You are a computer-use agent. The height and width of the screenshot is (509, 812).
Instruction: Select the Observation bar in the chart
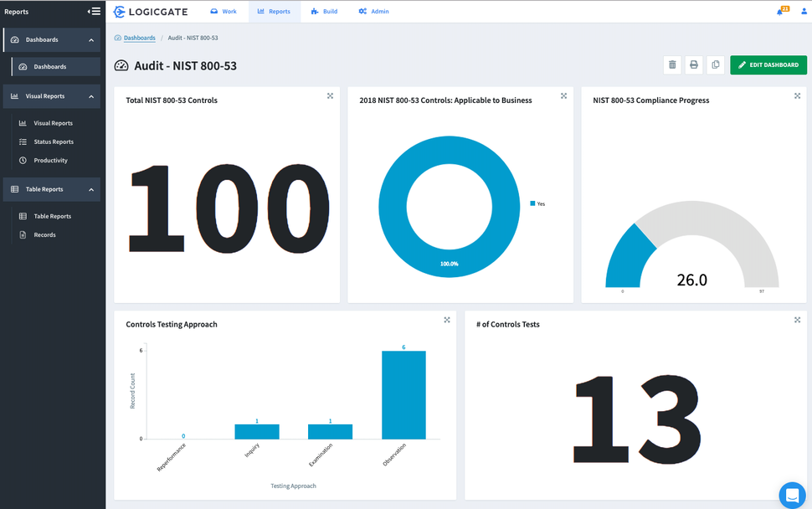tap(403, 394)
